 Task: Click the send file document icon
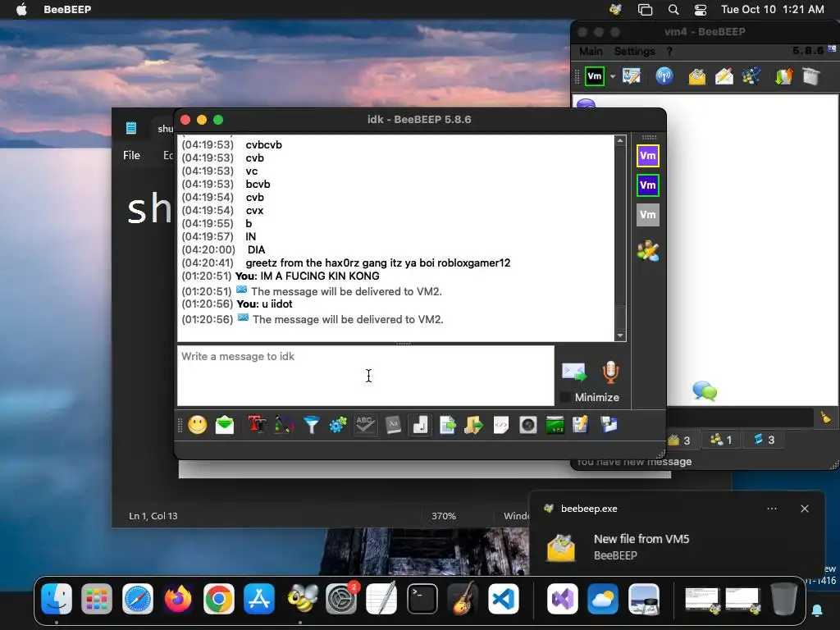pyautogui.click(x=447, y=425)
